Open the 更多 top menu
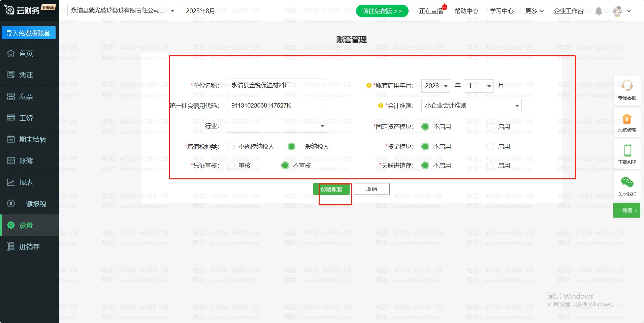The height and width of the screenshot is (323, 644). click(x=534, y=11)
